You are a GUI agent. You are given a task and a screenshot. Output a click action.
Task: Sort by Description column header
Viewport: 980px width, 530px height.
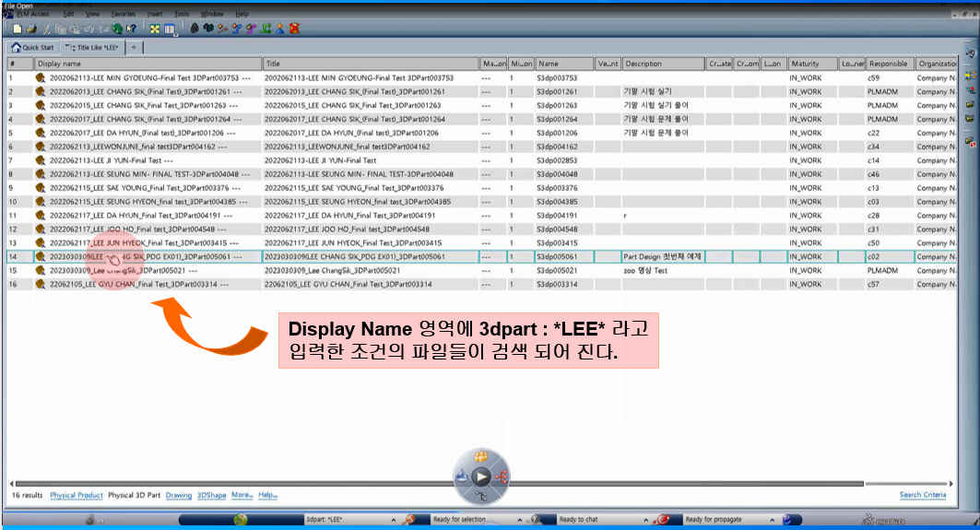[663, 64]
